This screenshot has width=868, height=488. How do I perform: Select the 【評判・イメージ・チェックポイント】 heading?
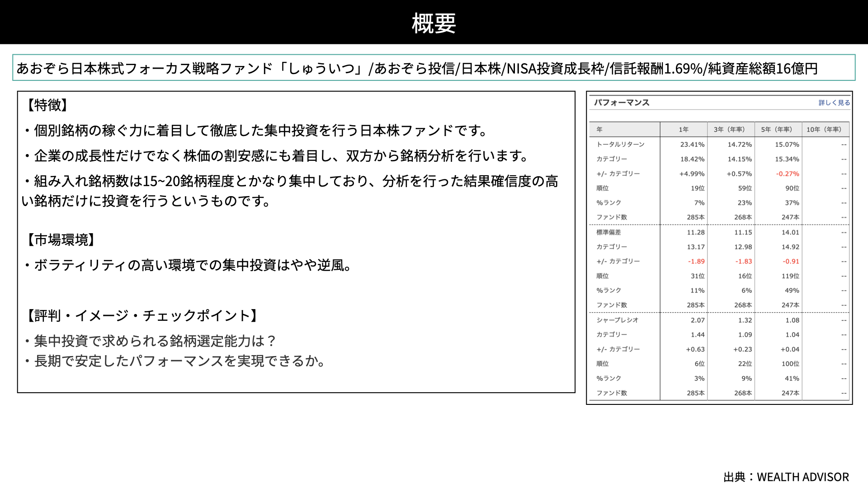pos(142,315)
